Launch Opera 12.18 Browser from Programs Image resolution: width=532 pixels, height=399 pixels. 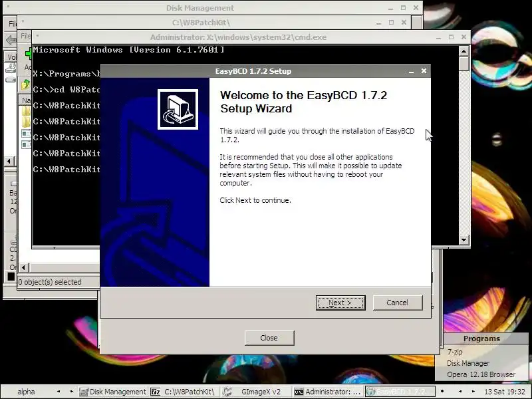(481, 374)
